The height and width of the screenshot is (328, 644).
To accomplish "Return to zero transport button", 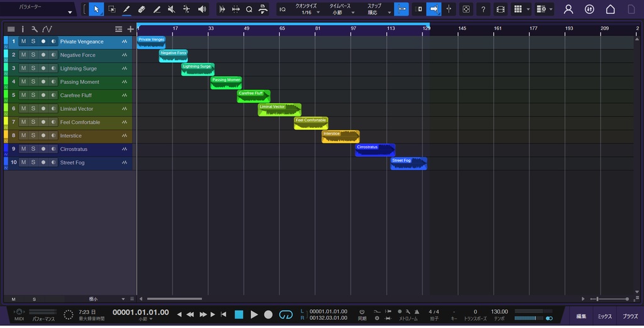I will click(223, 314).
